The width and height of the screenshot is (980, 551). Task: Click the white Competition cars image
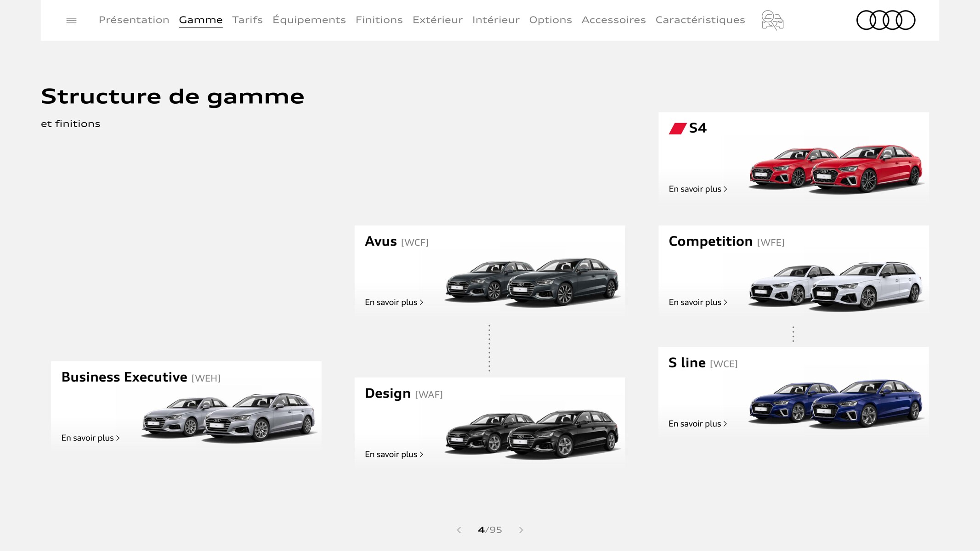pos(836,286)
